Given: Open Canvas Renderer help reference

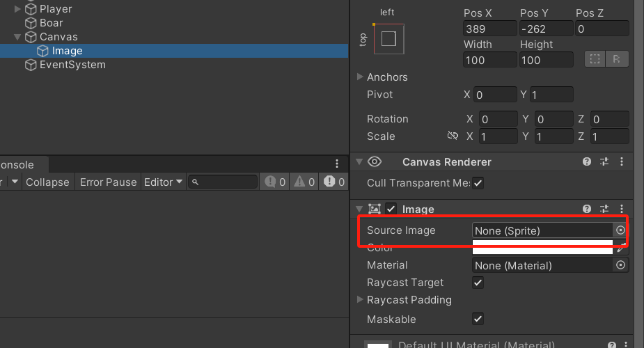Looking at the screenshot, I should coord(587,162).
